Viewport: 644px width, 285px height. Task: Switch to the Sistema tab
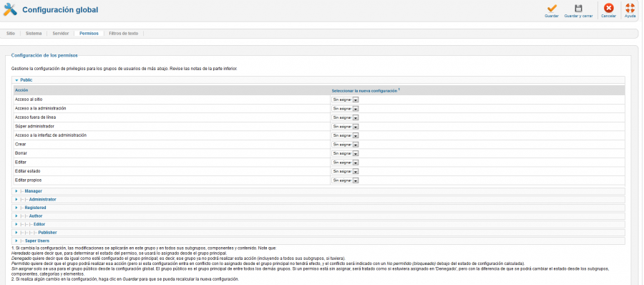34,34
